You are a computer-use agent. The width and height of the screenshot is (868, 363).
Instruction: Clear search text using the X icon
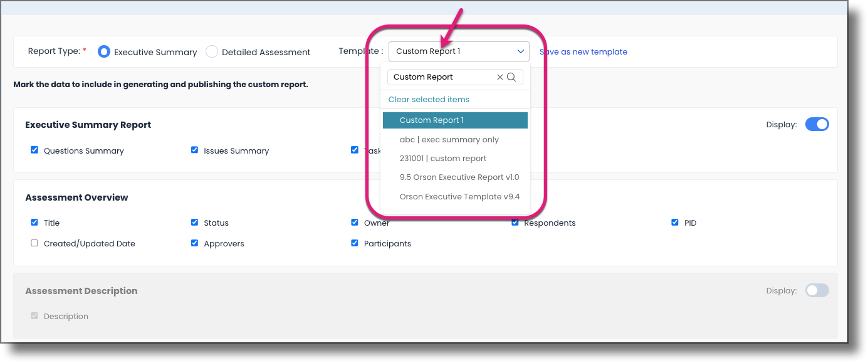pyautogui.click(x=499, y=76)
